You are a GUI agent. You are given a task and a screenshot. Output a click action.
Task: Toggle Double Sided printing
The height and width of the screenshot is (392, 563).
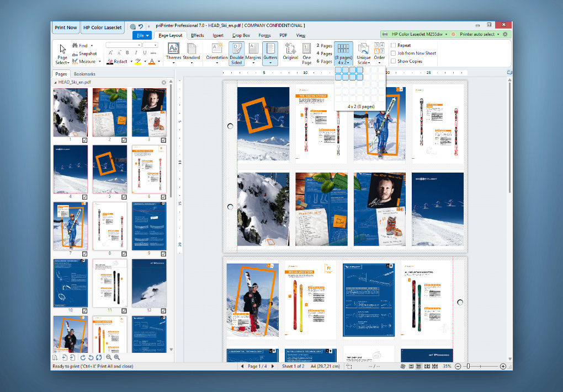[x=237, y=53]
